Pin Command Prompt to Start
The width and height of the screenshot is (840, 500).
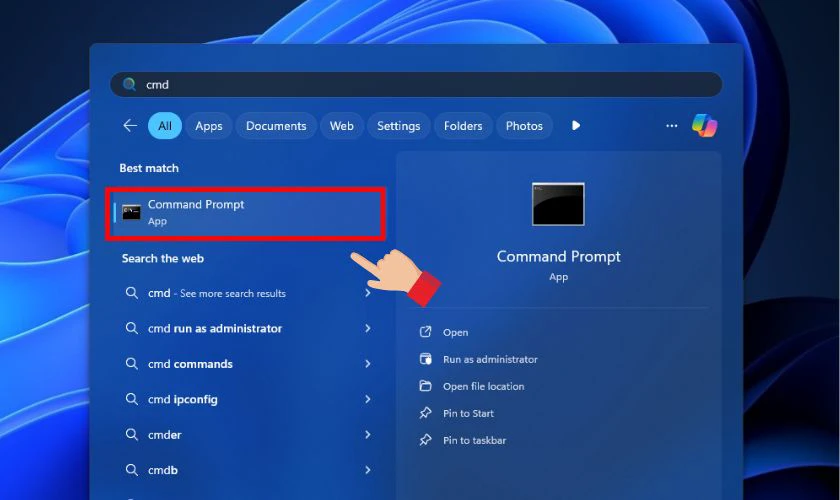pyautogui.click(x=468, y=413)
